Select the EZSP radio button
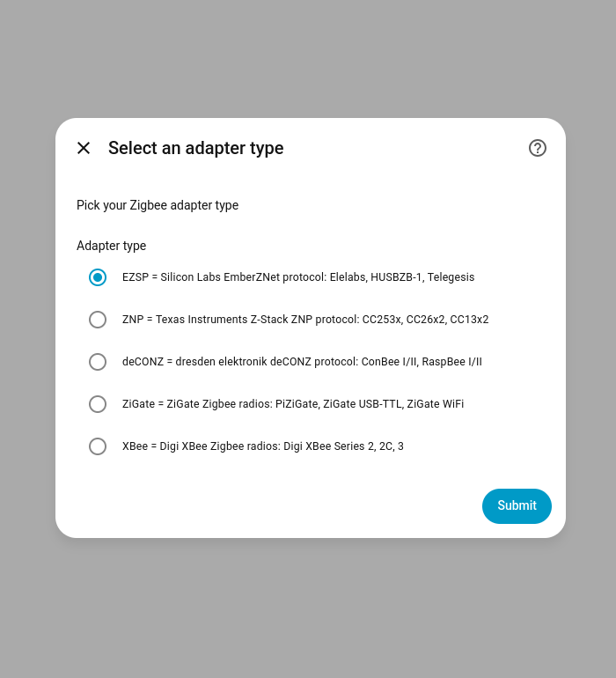The width and height of the screenshot is (616, 678). click(x=98, y=277)
